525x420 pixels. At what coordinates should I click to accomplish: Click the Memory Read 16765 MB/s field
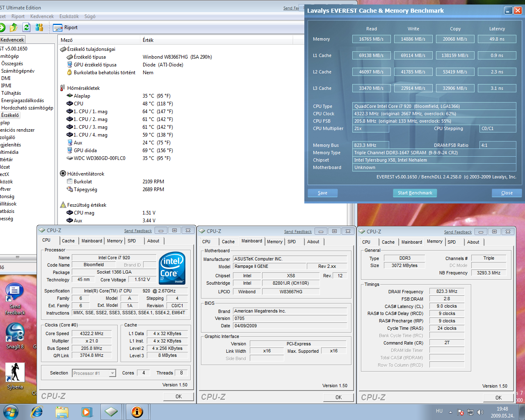(x=371, y=39)
